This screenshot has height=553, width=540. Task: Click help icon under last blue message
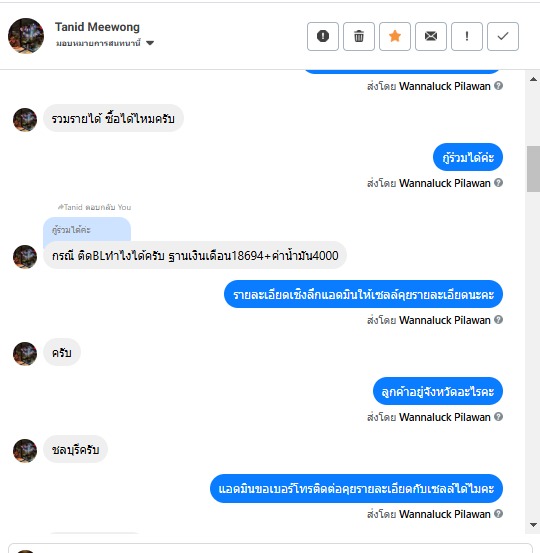click(498, 514)
